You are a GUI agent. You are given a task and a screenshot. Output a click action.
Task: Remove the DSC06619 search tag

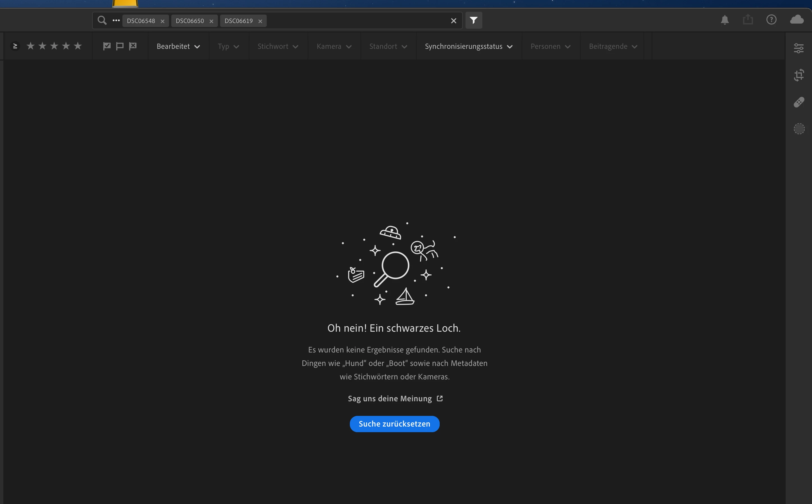[260, 21]
